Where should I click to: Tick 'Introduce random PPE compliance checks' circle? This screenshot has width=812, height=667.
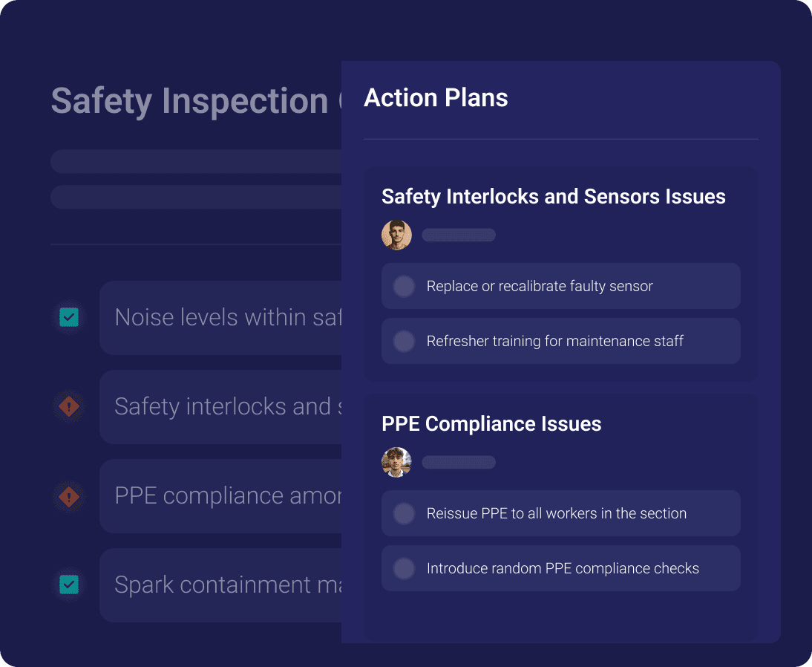pos(404,568)
